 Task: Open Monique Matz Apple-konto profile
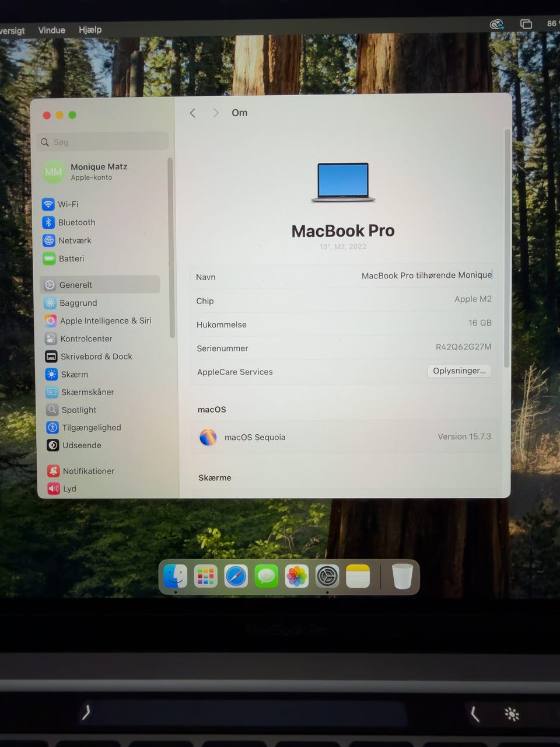85,172
